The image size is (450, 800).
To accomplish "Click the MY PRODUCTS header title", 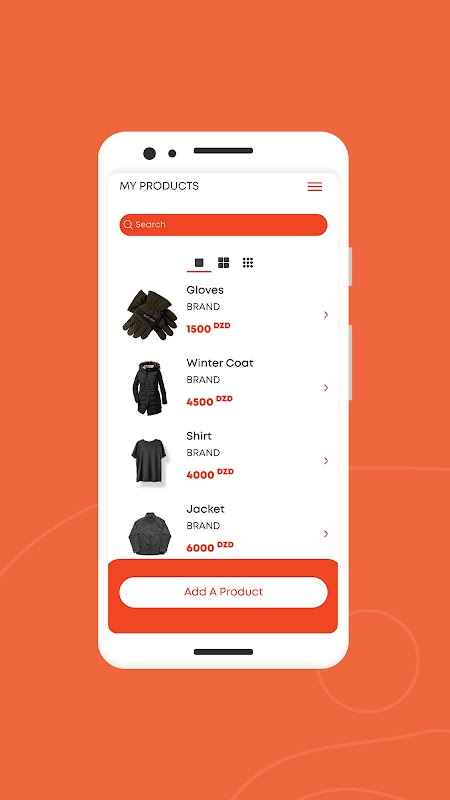I will (x=159, y=186).
